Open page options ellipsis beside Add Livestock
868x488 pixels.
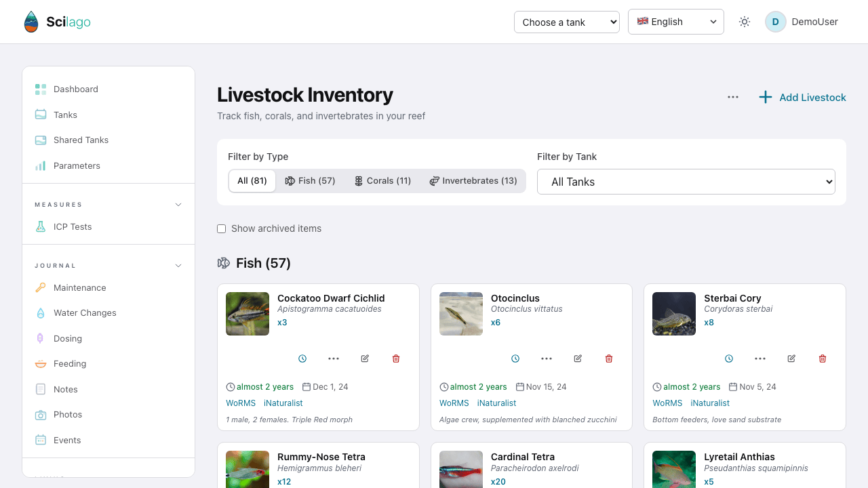(x=733, y=97)
